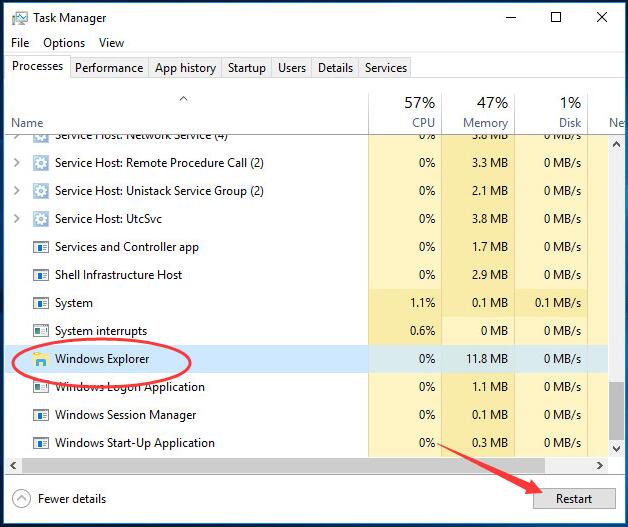Click the System interrupts process icon
This screenshot has width=628, height=527.
point(41,331)
